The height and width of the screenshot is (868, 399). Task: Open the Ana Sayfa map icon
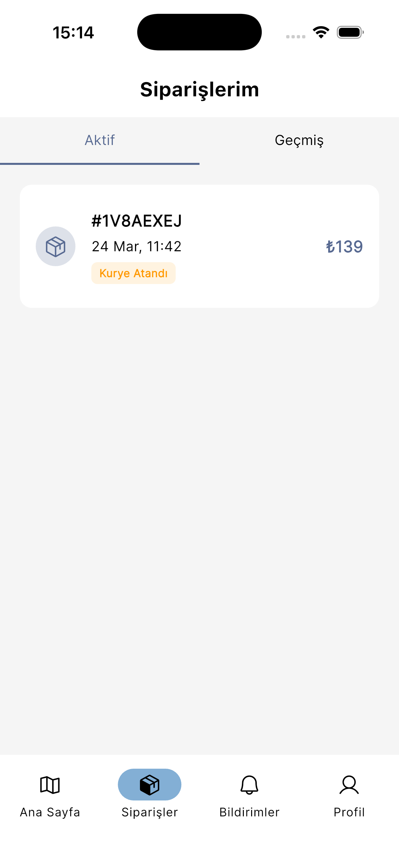point(50,785)
